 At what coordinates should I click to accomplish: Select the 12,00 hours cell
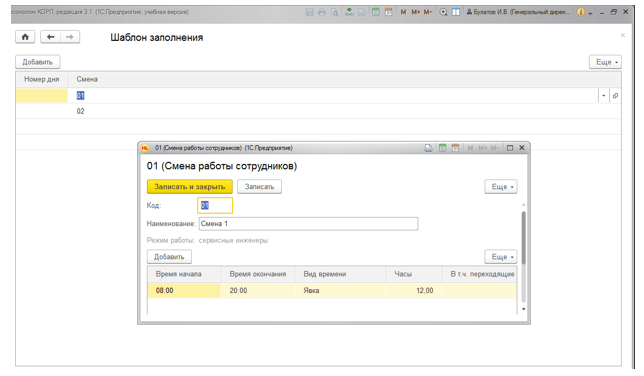[x=414, y=291]
